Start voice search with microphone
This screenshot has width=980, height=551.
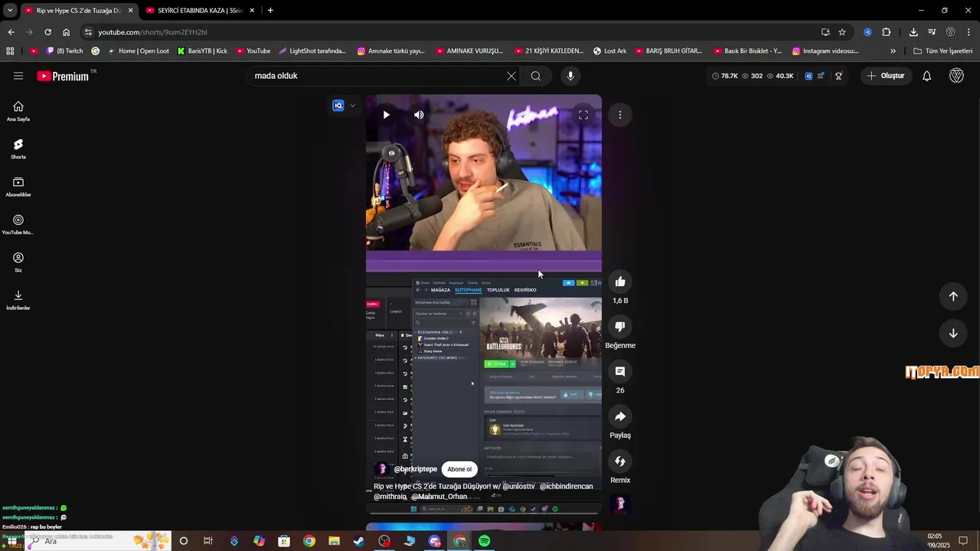pyautogui.click(x=570, y=76)
